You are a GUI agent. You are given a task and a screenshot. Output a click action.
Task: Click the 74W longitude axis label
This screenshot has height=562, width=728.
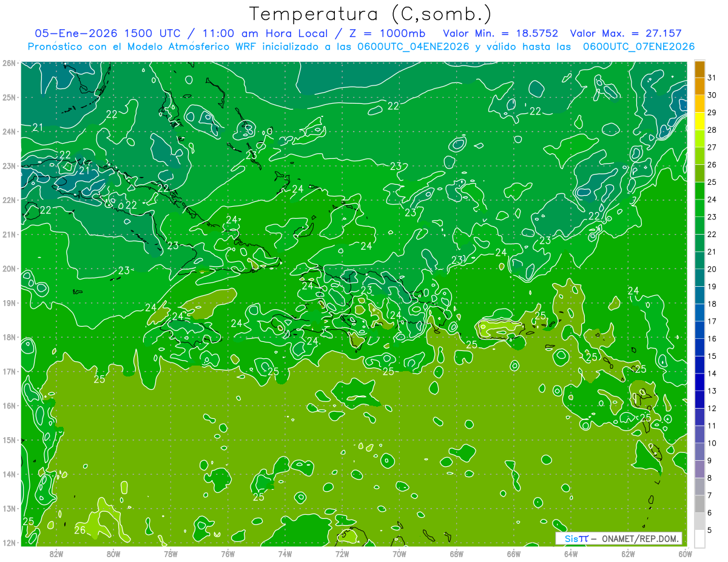pyautogui.click(x=285, y=554)
